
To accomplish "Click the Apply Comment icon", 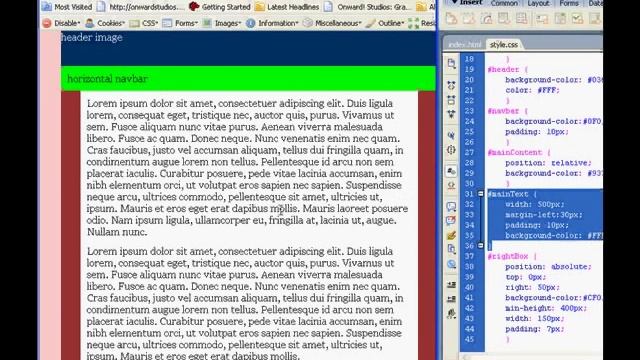I will 451,207.
